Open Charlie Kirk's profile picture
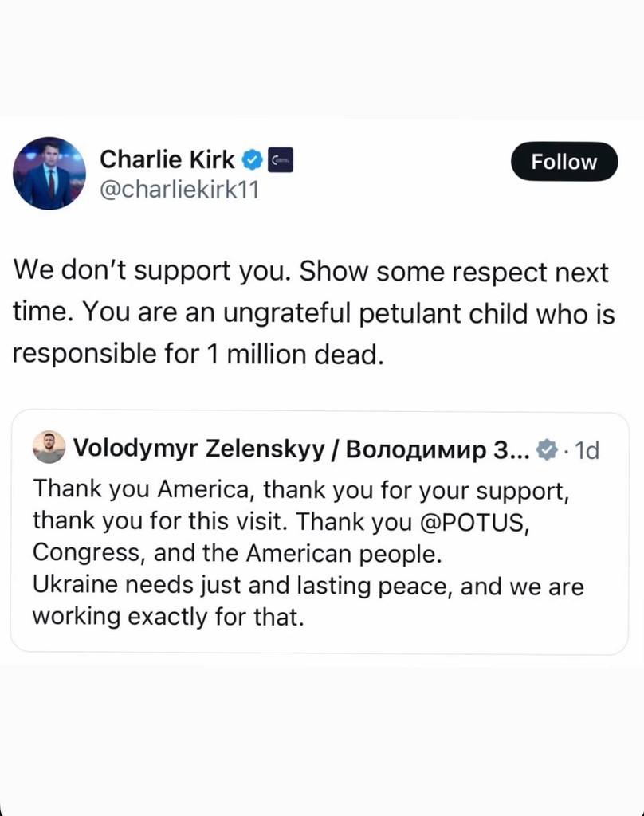The image size is (644, 816). point(49,173)
